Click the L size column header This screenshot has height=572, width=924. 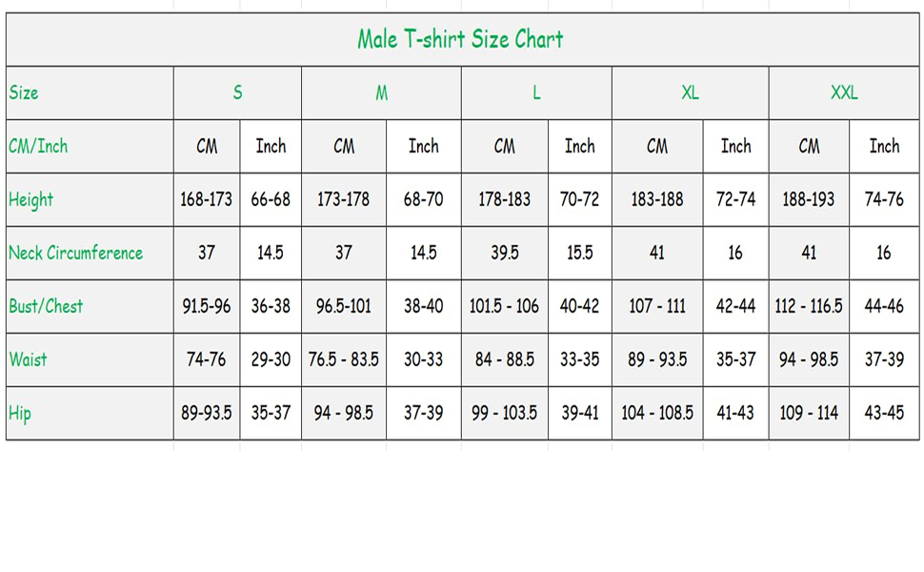pos(536,92)
